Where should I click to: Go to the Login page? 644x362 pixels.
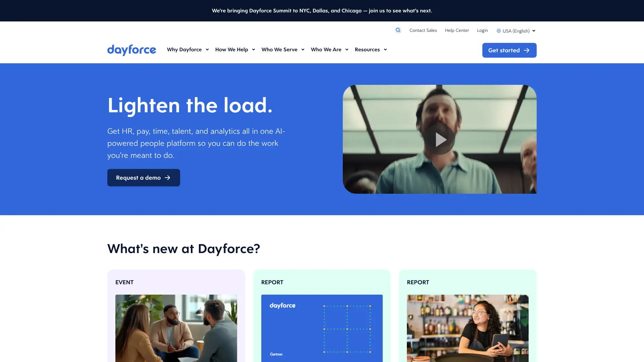[x=482, y=30]
